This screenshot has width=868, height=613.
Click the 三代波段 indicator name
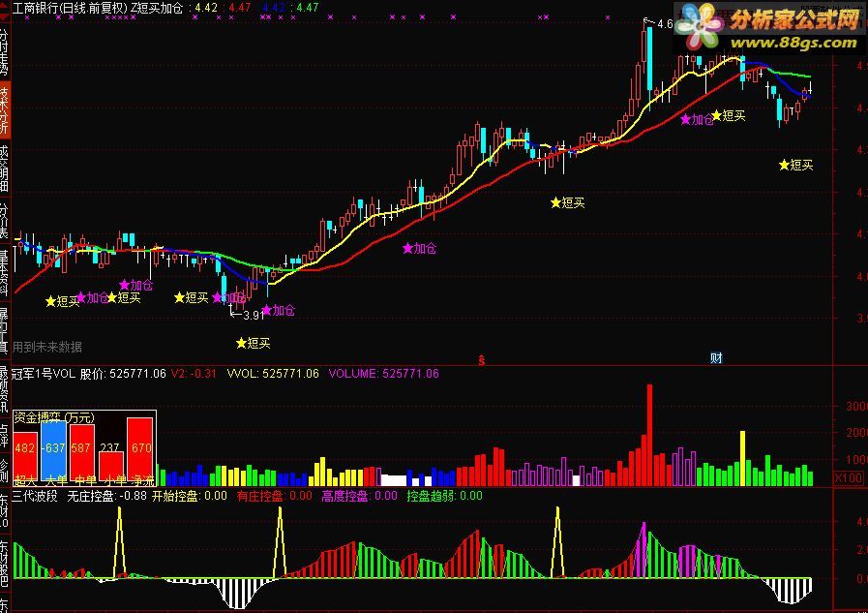[35, 496]
